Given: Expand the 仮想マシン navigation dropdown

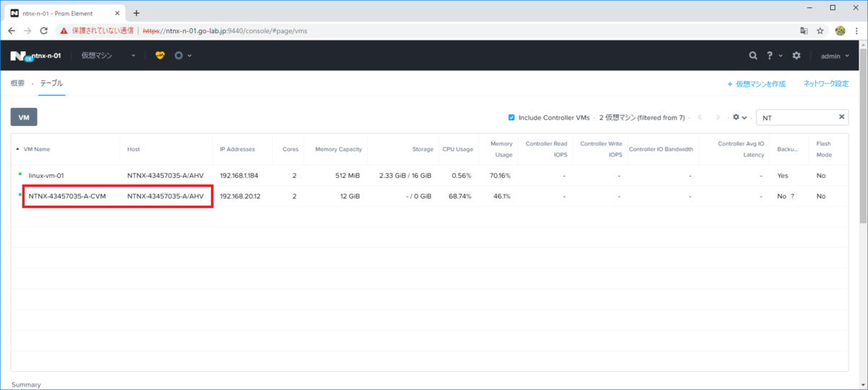Looking at the screenshot, I should (107, 56).
